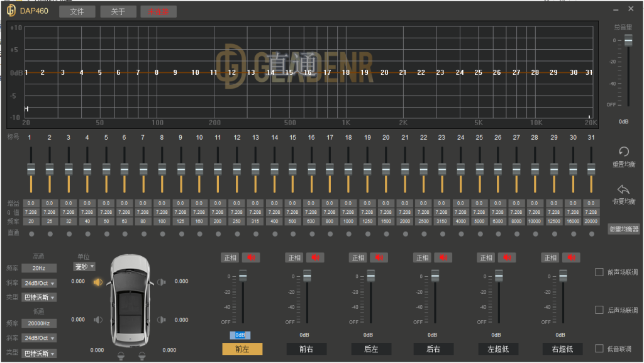Toggle the 正相 phase button for 后左
The image size is (644, 363).
pyautogui.click(x=358, y=257)
